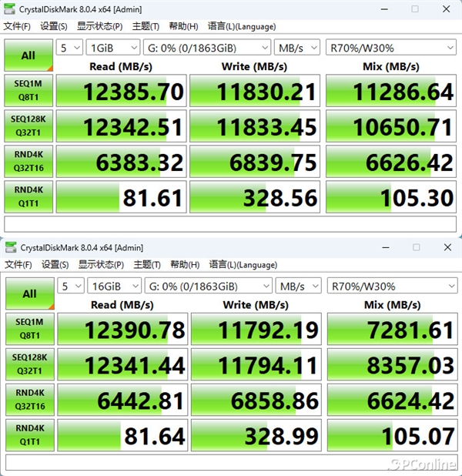Viewport: 462px width, 476px height.
Task: Click write result 328.56
Action: [x=255, y=196]
